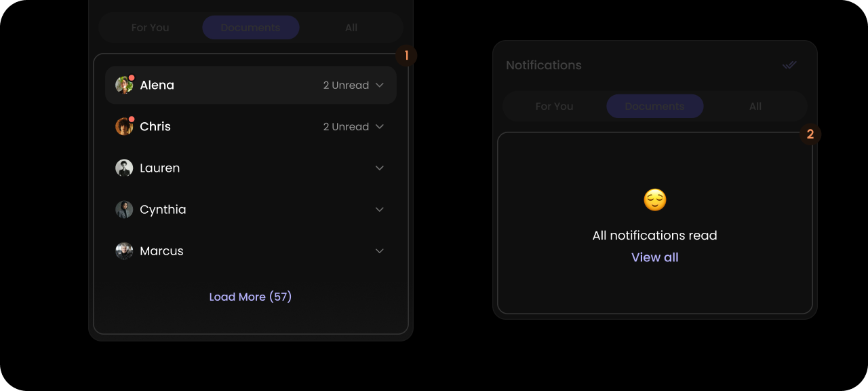Expand Chris's notifications with the chevron
Image resolution: width=868 pixels, height=391 pixels.
point(380,126)
